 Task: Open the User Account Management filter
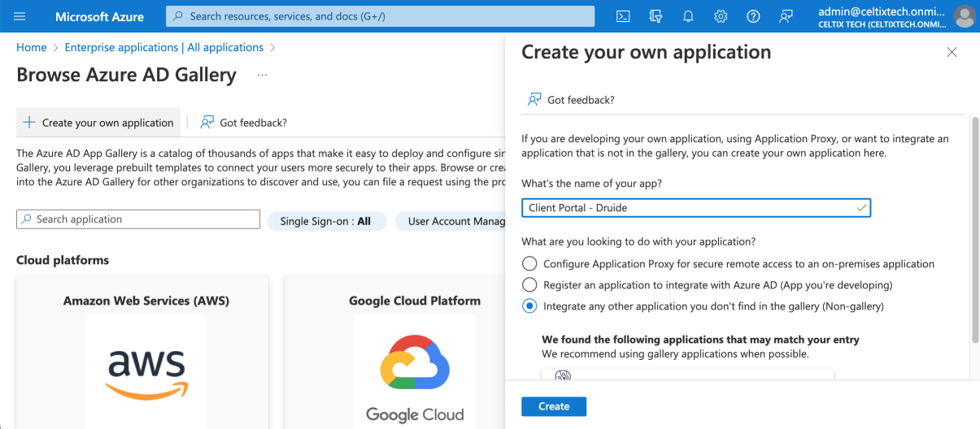[451, 221]
